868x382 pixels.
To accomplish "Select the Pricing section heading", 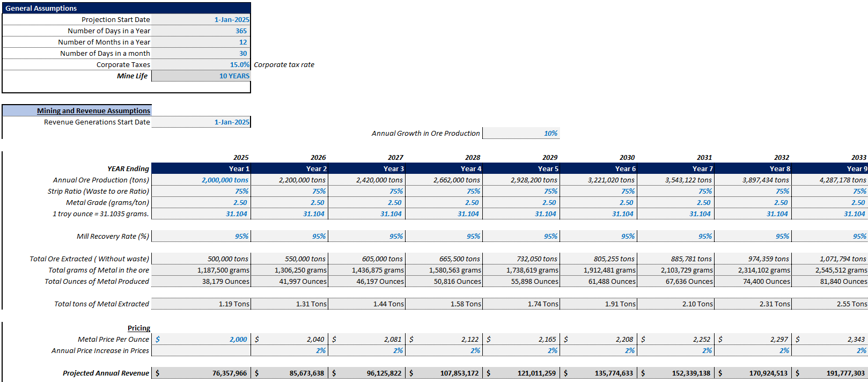I will coord(139,328).
